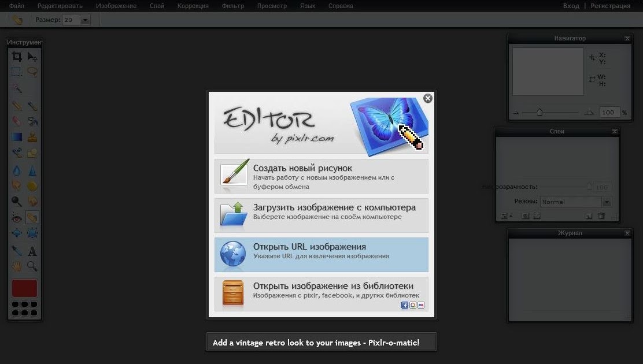Click the Flickr icon in library option
Viewport: 643px width, 364px height.
(421, 305)
